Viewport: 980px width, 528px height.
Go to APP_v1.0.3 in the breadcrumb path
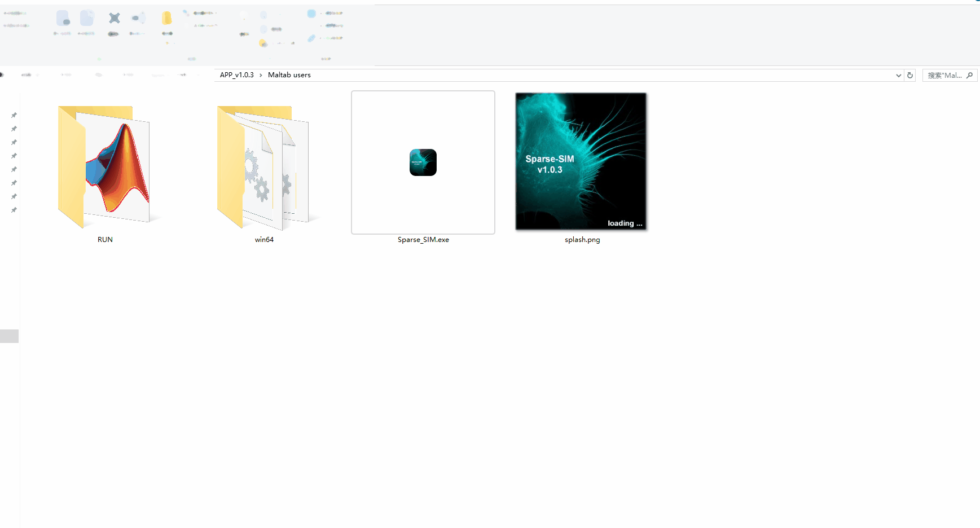(237, 75)
